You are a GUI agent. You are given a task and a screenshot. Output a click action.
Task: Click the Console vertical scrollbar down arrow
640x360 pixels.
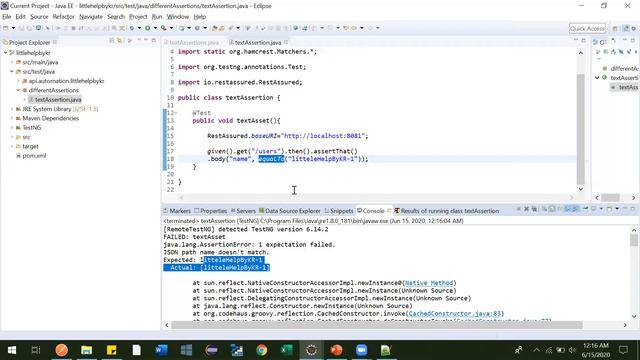(x=634, y=316)
